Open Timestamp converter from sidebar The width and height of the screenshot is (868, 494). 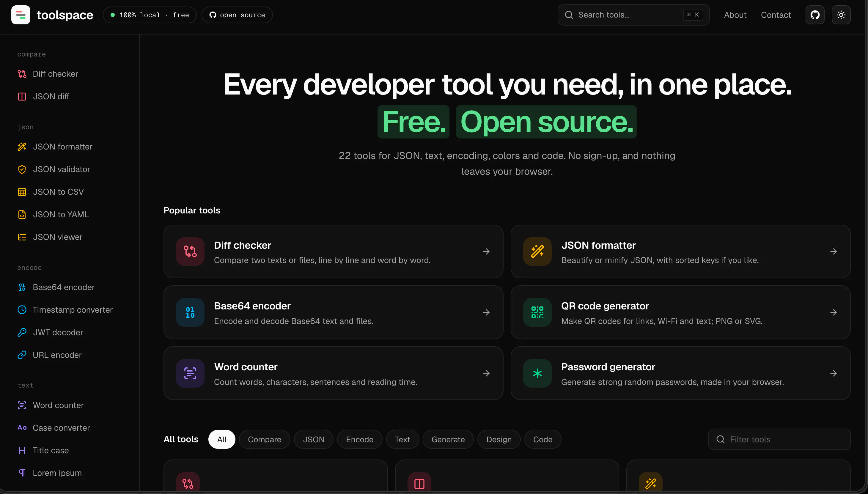coord(72,310)
